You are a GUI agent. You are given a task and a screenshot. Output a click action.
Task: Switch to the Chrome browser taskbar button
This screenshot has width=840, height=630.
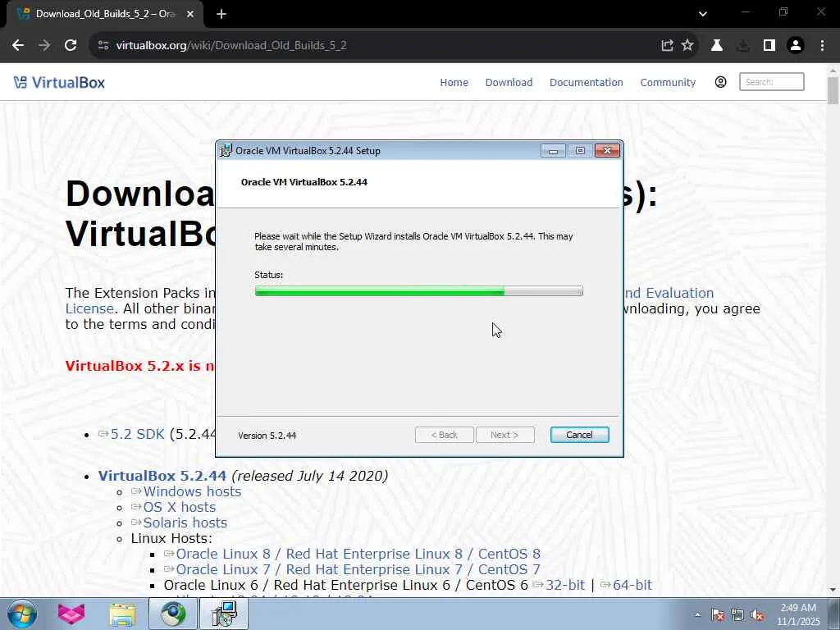[172, 614]
